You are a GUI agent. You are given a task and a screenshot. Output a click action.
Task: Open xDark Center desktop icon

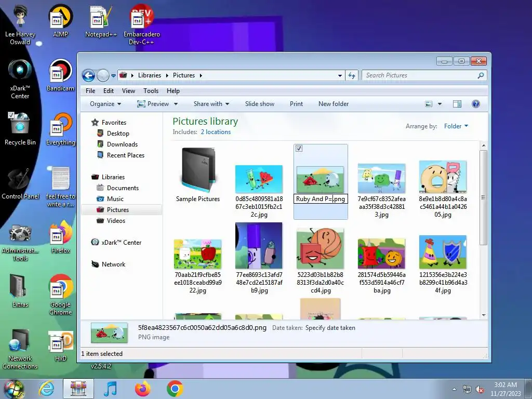(x=20, y=79)
